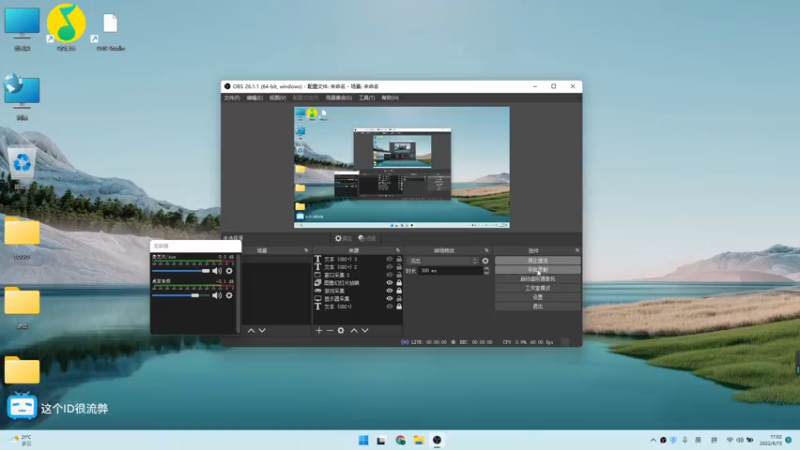Viewport: 800px width, 450px height.
Task: Open the 视图(V) menu
Action: pyautogui.click(x=278, y=97)
